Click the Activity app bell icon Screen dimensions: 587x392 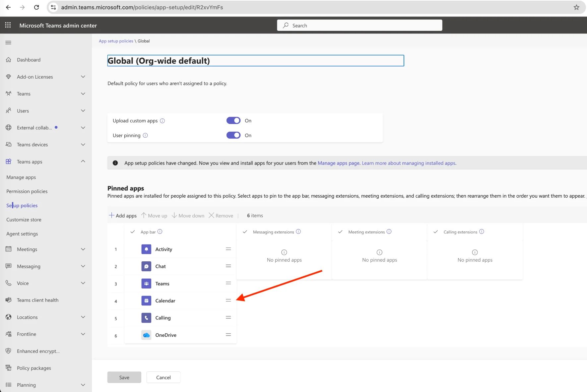tap(146, 249)
